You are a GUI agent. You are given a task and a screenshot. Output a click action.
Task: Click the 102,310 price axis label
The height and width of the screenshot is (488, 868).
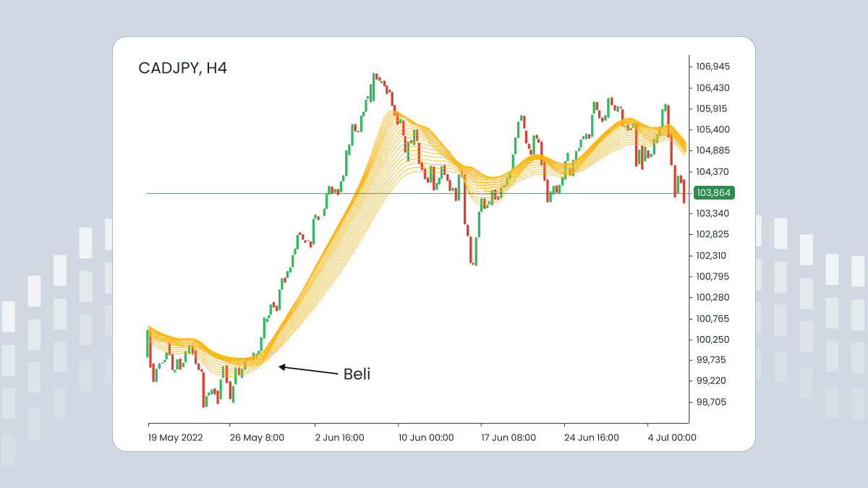[713, 255]
